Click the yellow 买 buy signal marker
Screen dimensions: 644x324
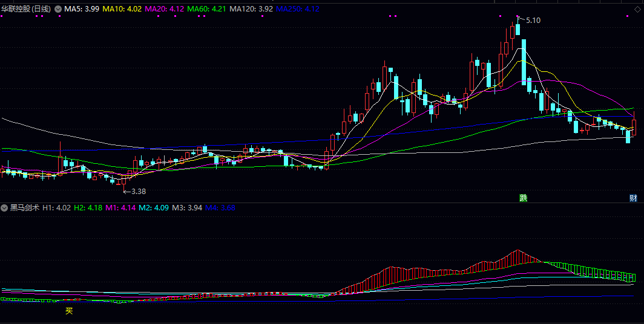69,311
